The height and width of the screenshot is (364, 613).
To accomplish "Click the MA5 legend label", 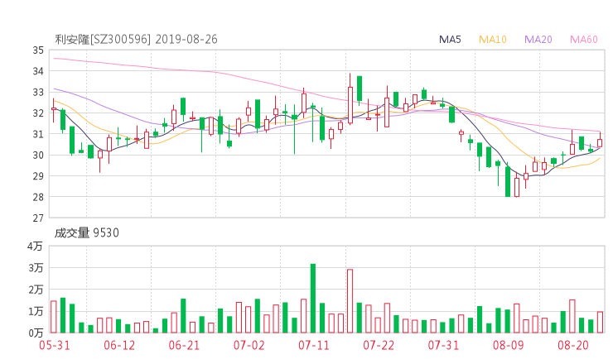I will point(450,40).
